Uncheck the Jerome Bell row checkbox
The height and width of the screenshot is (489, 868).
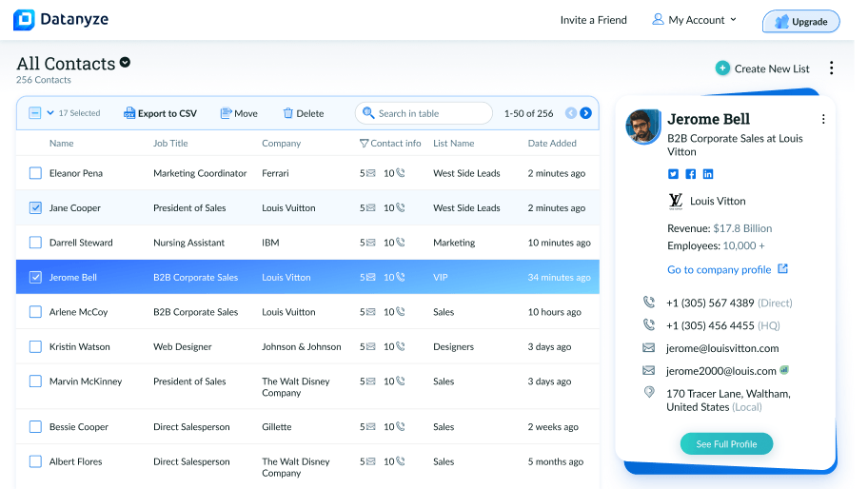pyautogui.click(x=35, y=277)
